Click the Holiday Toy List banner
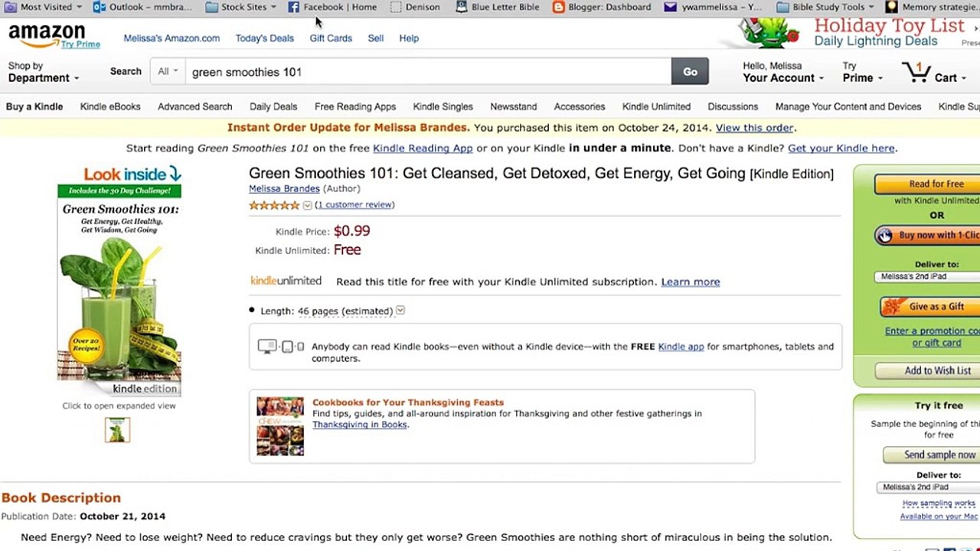The image size is (980, 551). (889, 32)
